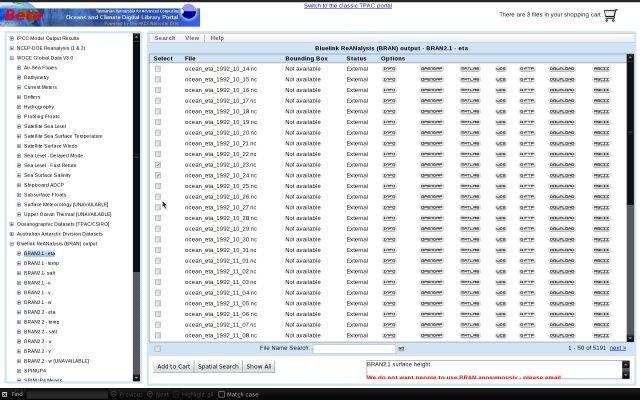This screenshot has width=640, height=400.
Task: Click ASCII for ocean_eta_1992_10_20.nc
Action: [601, 133]
